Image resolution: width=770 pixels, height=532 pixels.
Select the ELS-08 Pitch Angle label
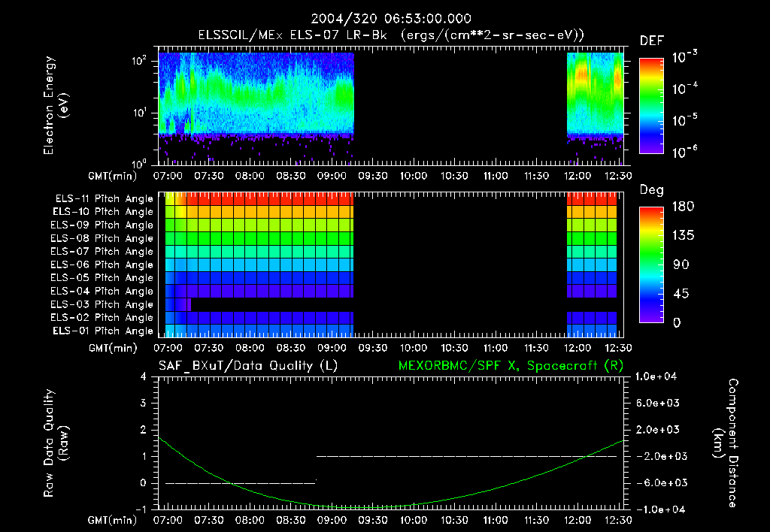(x=102, y=238)
